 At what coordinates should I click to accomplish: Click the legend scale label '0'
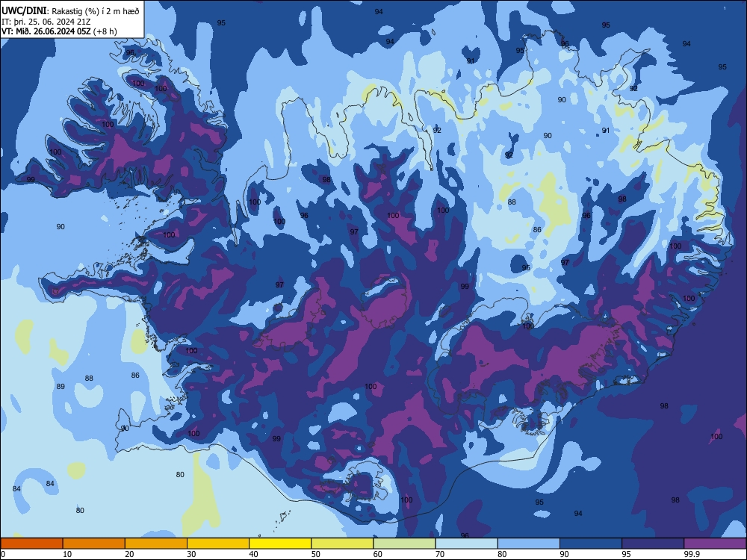click(3, 554)
